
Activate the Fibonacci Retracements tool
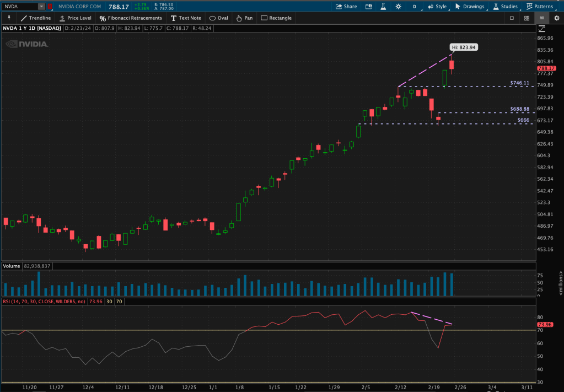[x=131, y=18]
